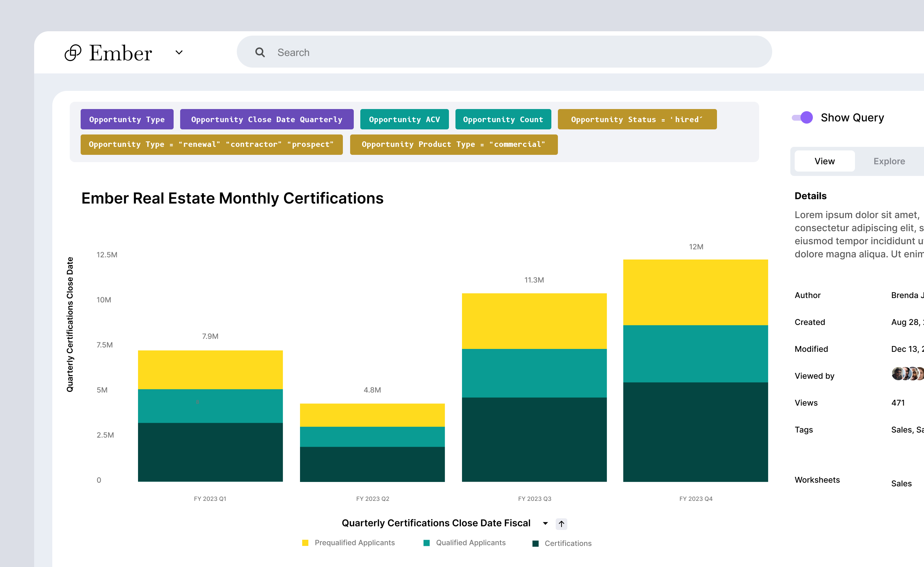Click Opportunity Product Type commercial filter
Viewport: 924px width, 567px height.
click(x=453, y=144)
